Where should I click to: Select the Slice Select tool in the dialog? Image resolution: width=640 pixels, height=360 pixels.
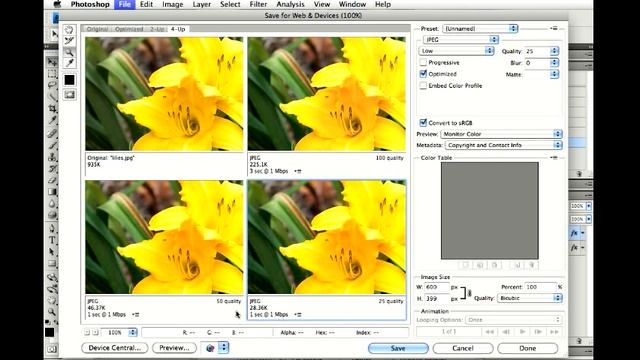coord(69,41)
